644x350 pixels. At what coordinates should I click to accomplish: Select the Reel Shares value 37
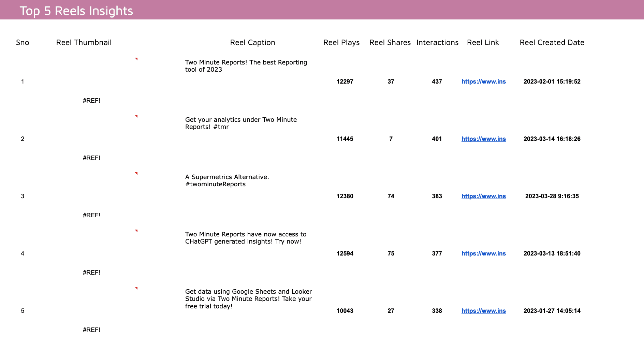pyautogui.click(x=391, y=82)
